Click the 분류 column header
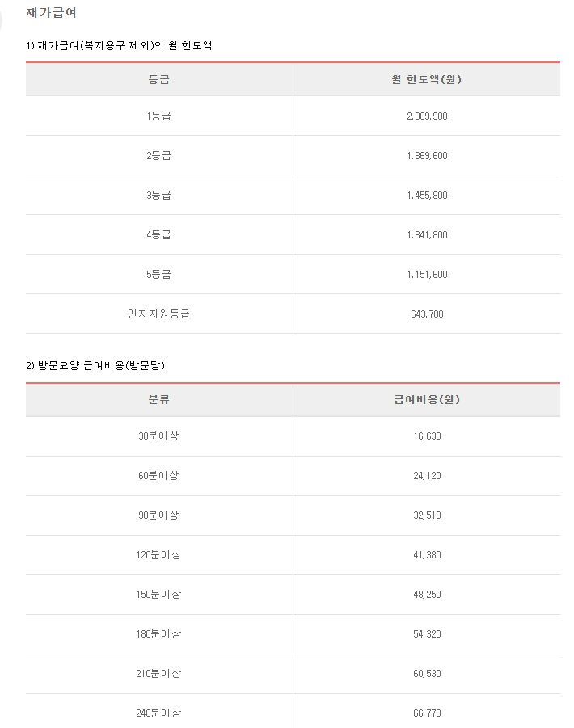Screen dimensions: 574x728 tap(158, 399)
